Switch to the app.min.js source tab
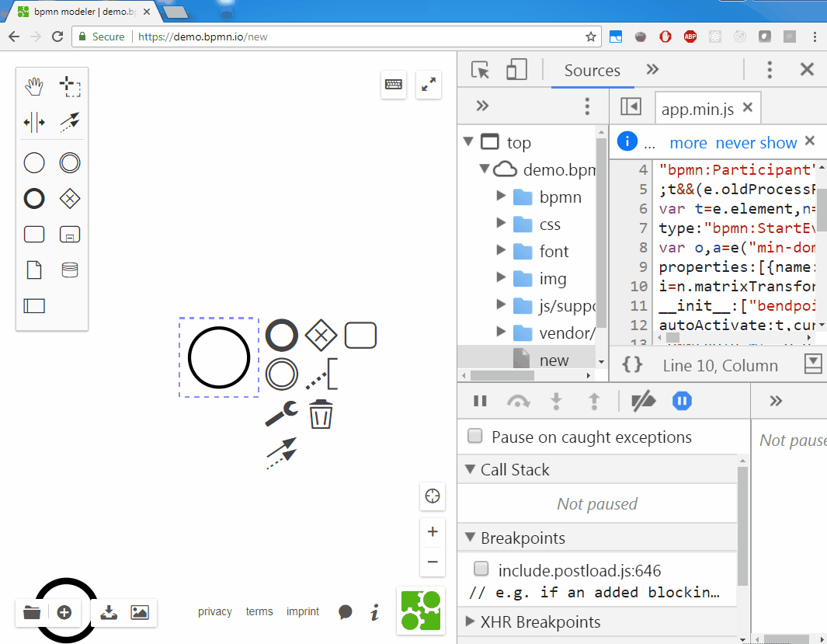The width and height of the screenshot is (827, 644). tap(698, 107)
